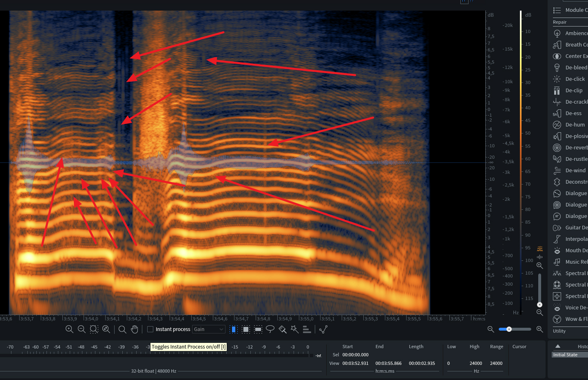Click the zoom to selection icon
The width and height of the screenshot is (588, 380).
coord(94,329)
